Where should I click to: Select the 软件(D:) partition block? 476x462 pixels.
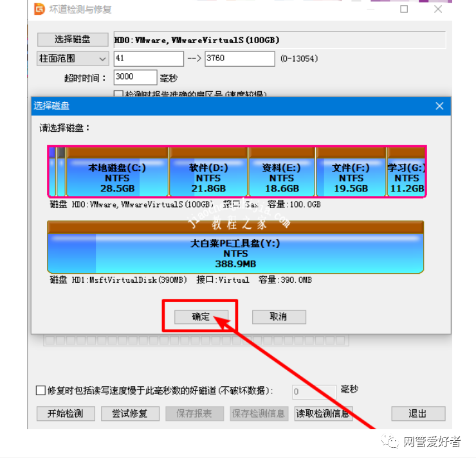[208, 172]
